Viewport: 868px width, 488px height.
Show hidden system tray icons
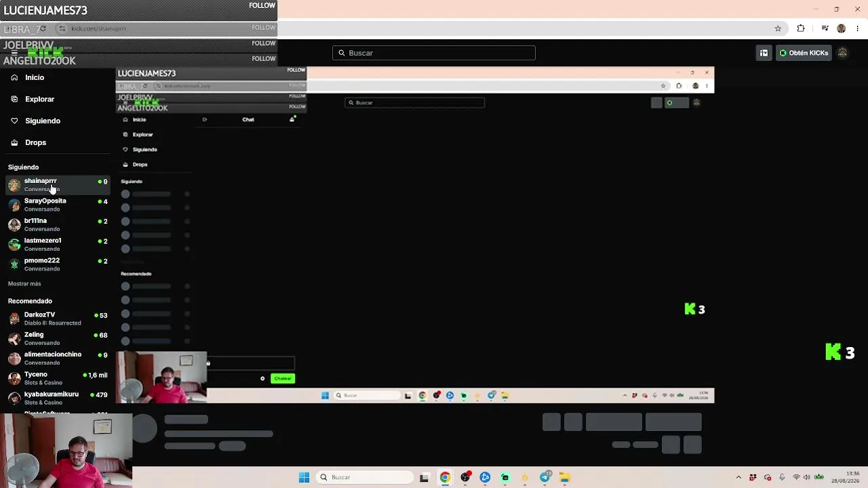pos(738,477)
